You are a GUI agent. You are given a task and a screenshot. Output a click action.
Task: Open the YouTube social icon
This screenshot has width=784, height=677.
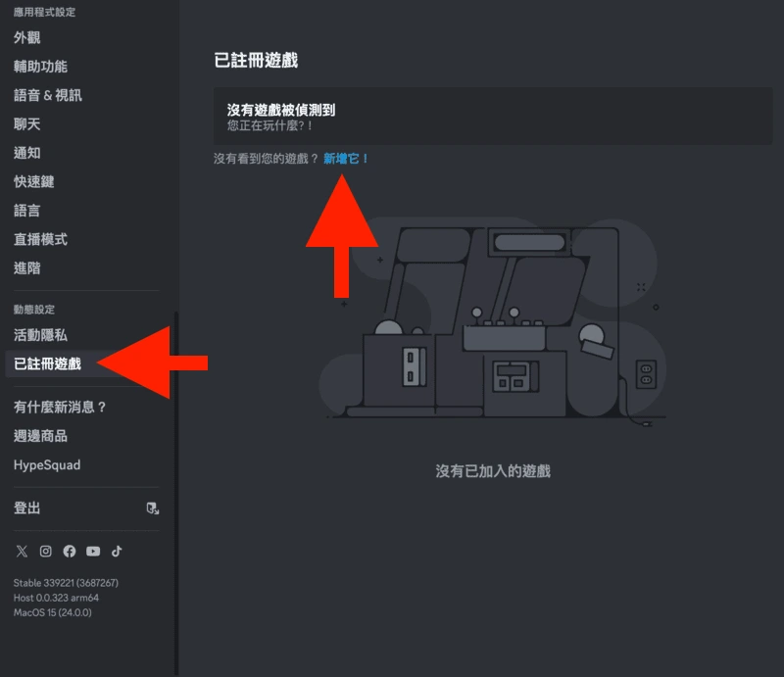[x=93, y=551]
